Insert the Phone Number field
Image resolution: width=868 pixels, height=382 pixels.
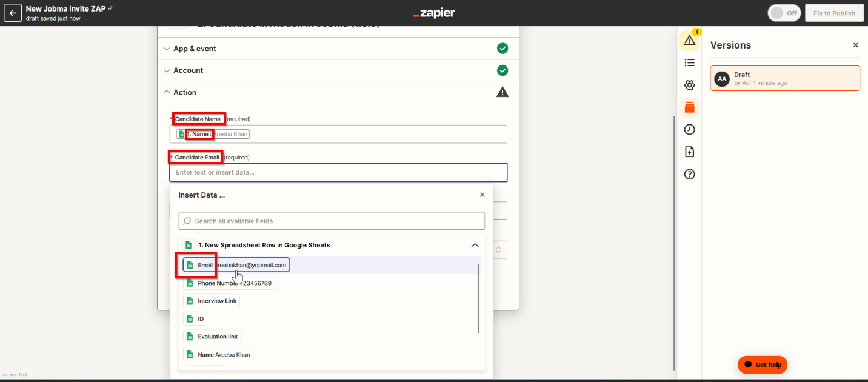(x=229, y=283)
